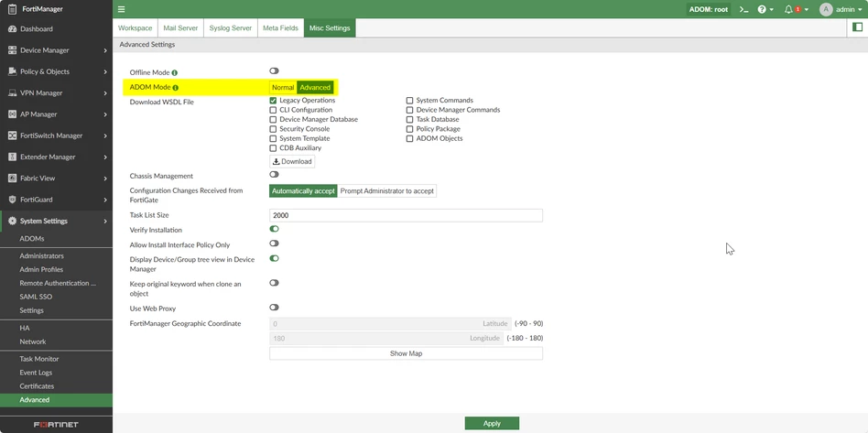This screenshot has width=868, height=433.
Task: Click the ADOM Mode info icon
Action: [176, 88]
